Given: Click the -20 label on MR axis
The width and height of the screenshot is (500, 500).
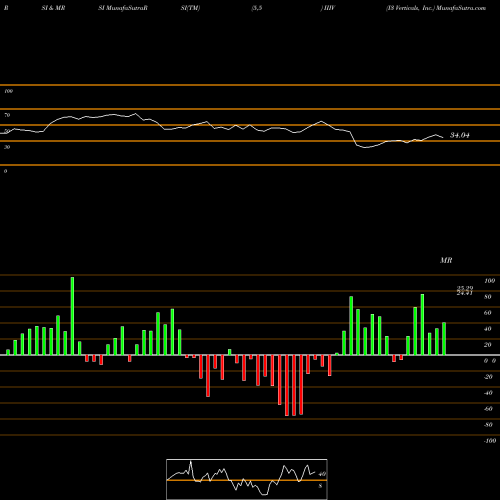Looking at the screenshot, I should coord(488,377).
